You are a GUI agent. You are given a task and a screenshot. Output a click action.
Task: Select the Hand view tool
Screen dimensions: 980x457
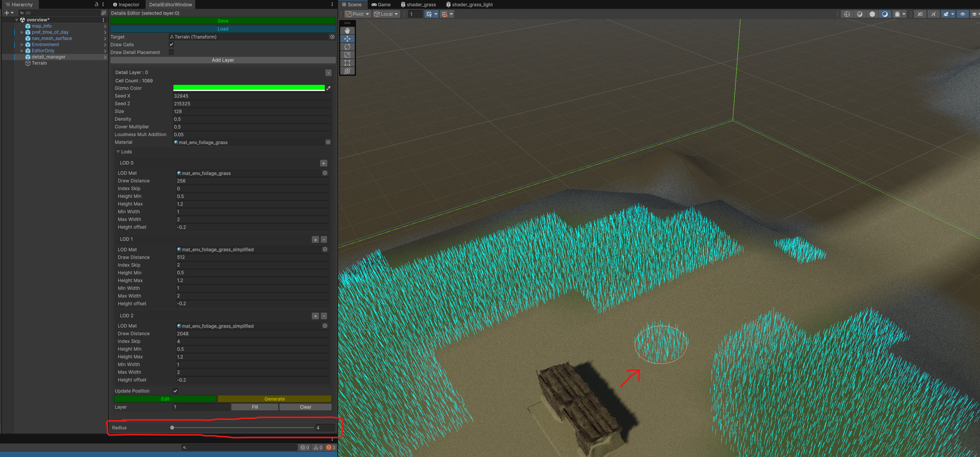click(x=347, y=31)
